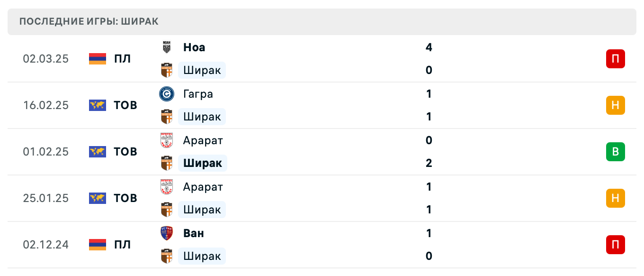644x276 pixels.
Task: Click Ararat logo in 25.01.25 match
Action: (166, 187)
